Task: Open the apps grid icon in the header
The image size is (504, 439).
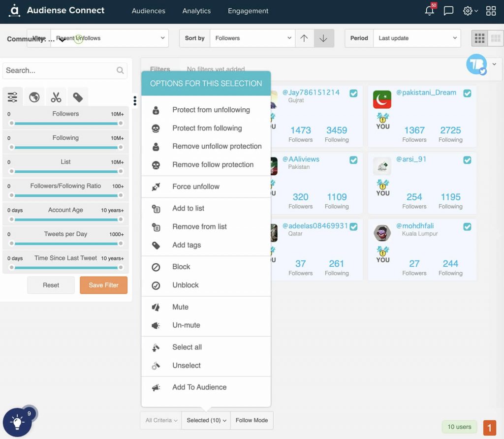Action: tap(491, 11)
